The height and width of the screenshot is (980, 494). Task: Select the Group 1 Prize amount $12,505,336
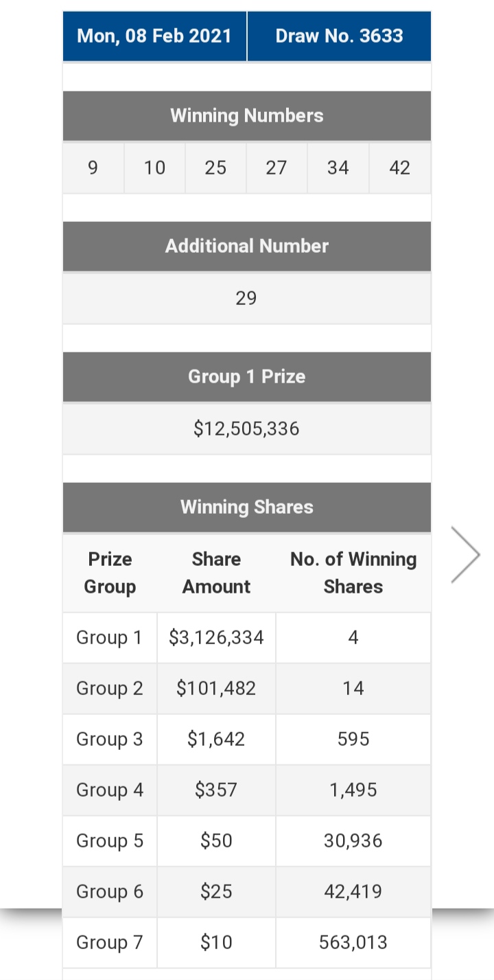point(247,429)
